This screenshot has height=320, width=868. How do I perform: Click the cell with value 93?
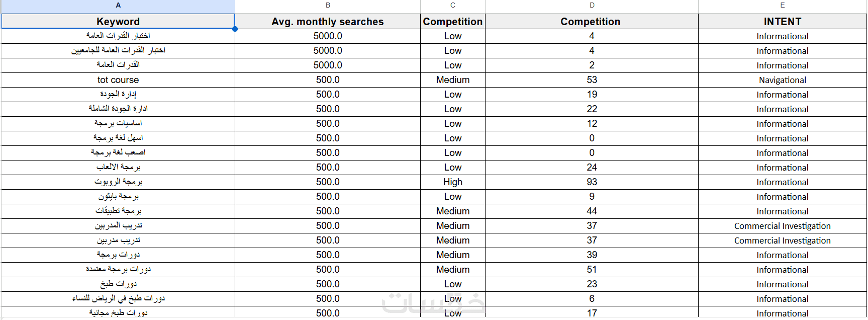[x=592, y=182]
